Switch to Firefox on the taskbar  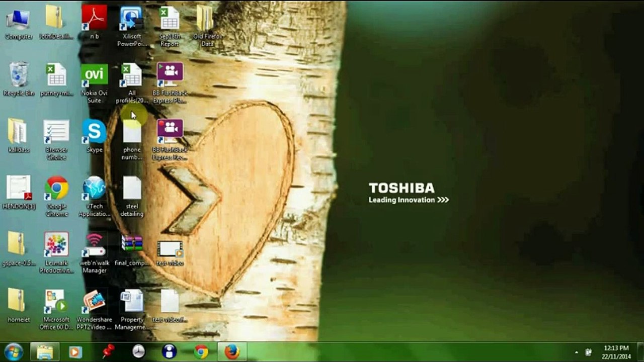(232, 351)
